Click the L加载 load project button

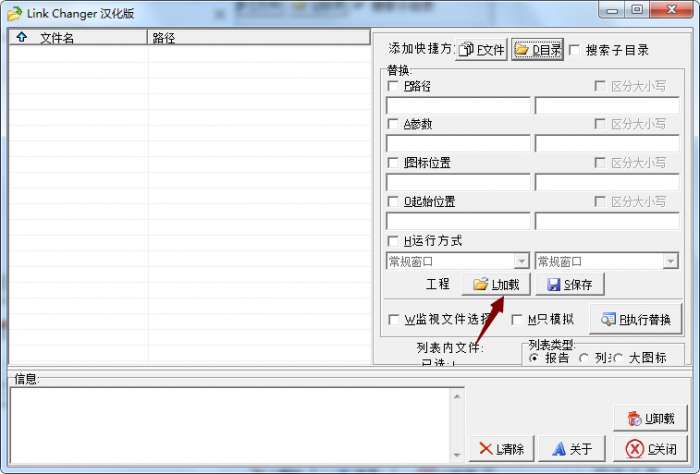pyautogui.click(x=496, y=284)
